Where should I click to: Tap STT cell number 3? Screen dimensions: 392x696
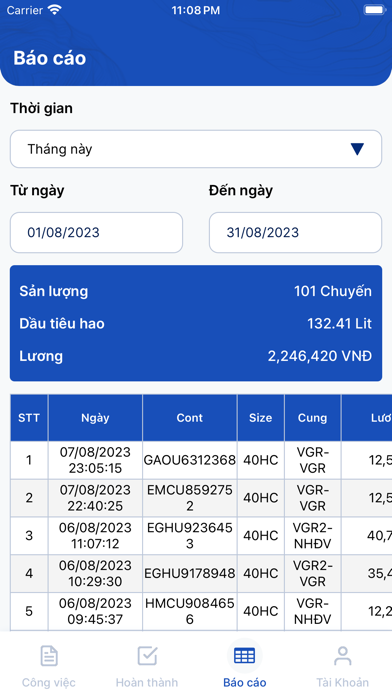coord(29,536)
